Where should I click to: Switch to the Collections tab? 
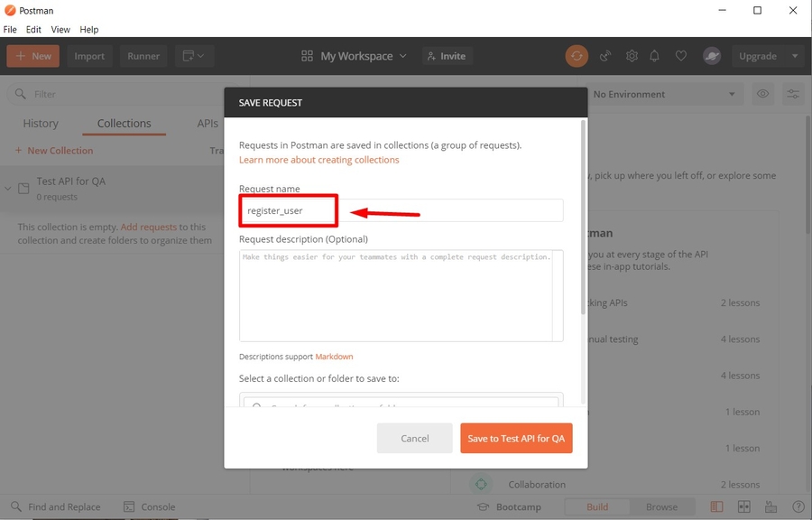pos(124,123)
